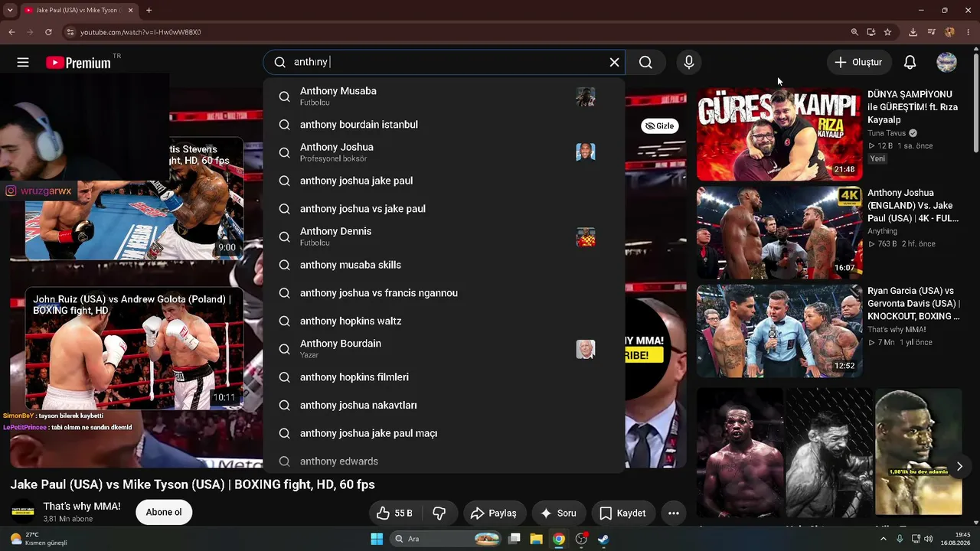Open wruzgarwx Instagram overlay label
Viewport: 980px width, 551px height.
click(x=39, y=191)
